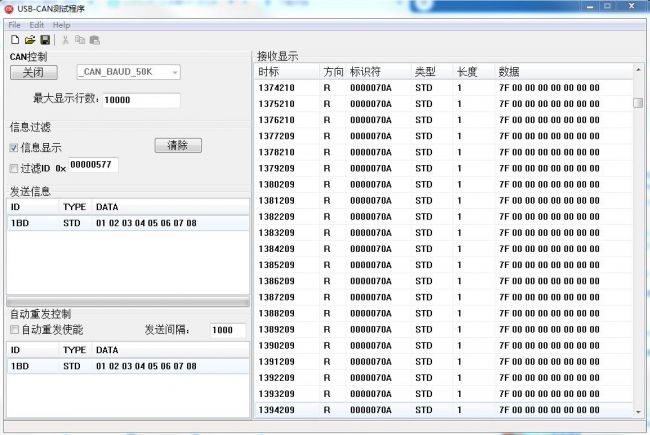Screen dimensions: 650x435
Task: Open the Help menu
Action: (61, 25)
